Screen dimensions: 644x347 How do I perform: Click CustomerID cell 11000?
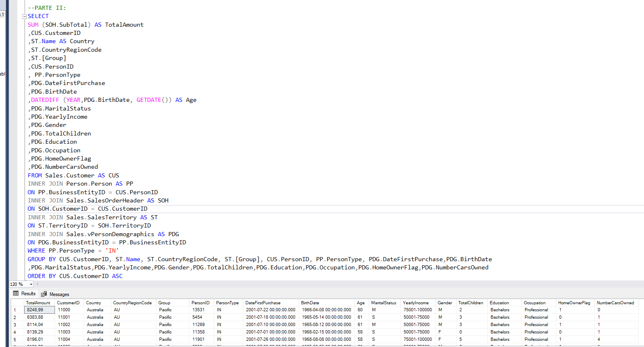pyautogui.click(x=69, y=310)
